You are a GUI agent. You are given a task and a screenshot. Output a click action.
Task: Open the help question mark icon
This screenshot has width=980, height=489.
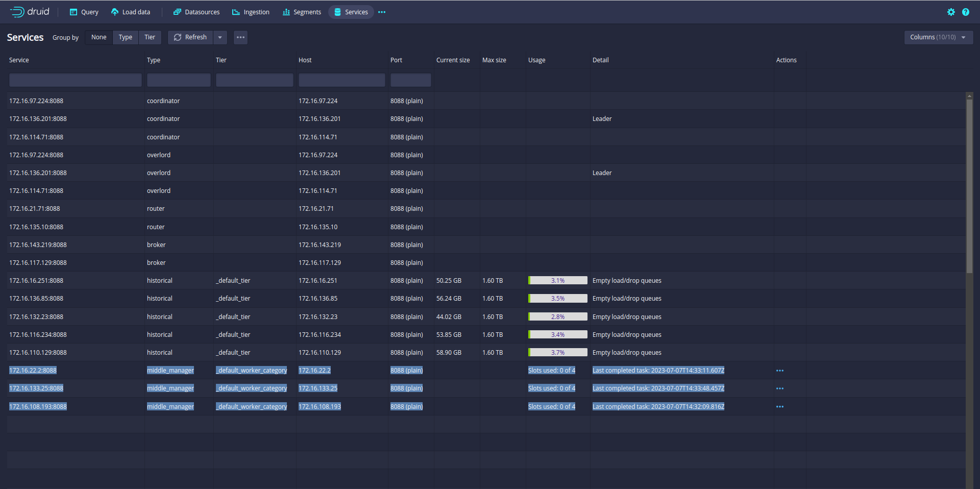click(966, 12)
